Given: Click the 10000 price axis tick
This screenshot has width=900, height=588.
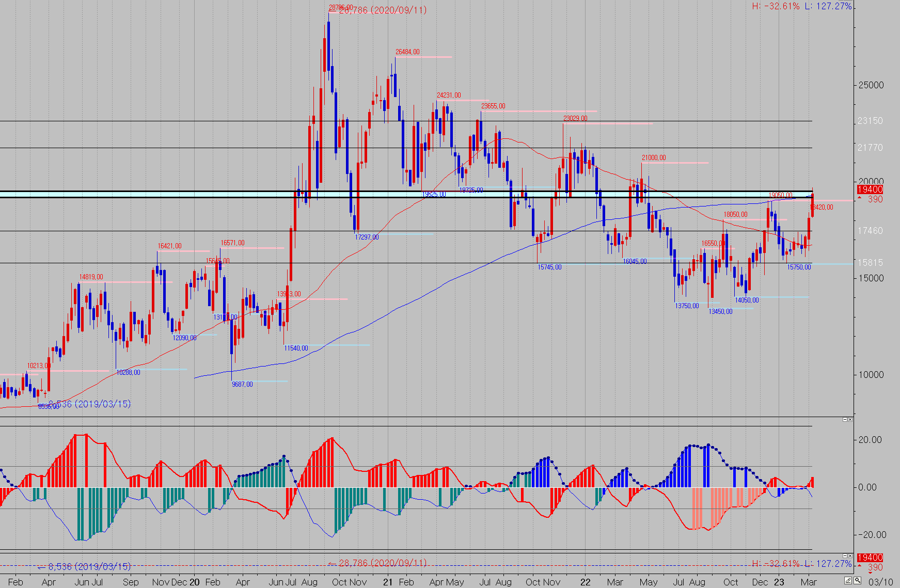Looking at the screenshot, I should click(x=871, y=375).
